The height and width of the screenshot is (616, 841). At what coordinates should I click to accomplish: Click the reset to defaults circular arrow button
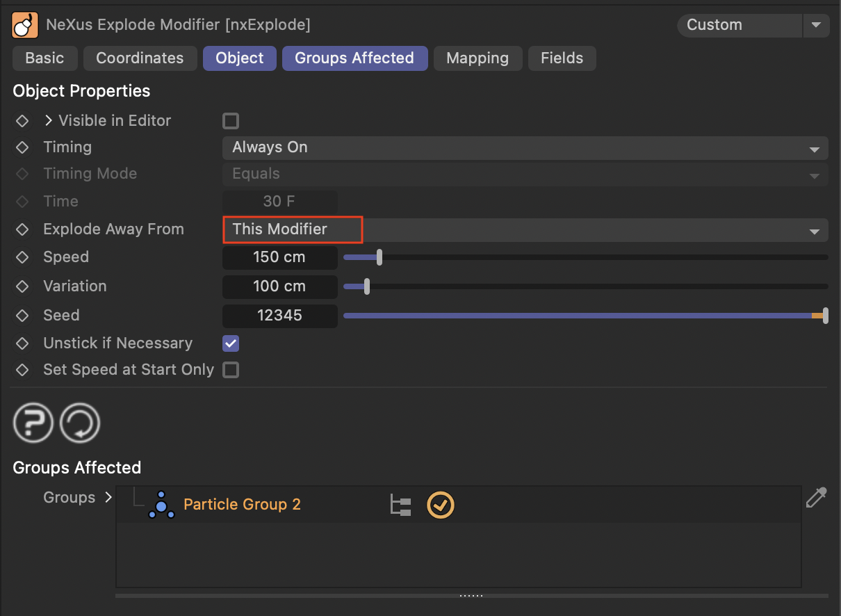tap(80, 423)
